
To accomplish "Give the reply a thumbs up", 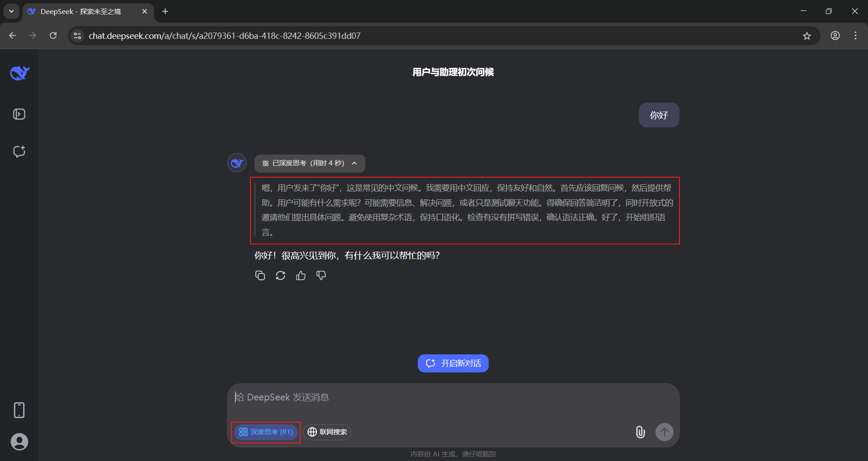I will (x=301, y=275).
